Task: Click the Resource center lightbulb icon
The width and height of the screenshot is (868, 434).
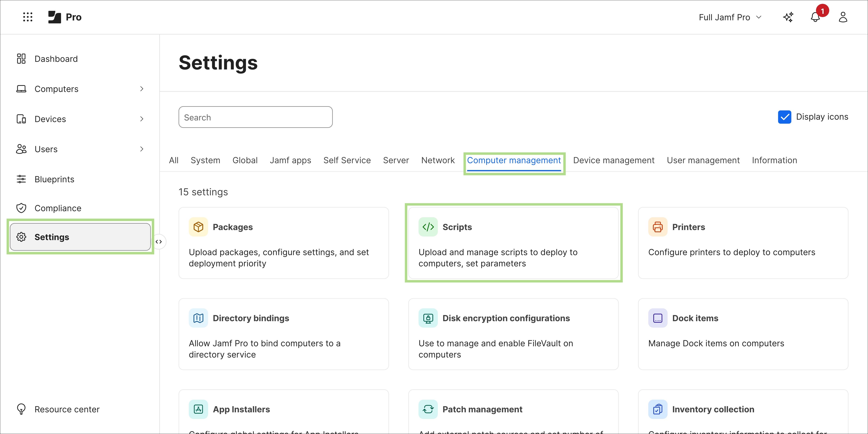Action: 21,409
